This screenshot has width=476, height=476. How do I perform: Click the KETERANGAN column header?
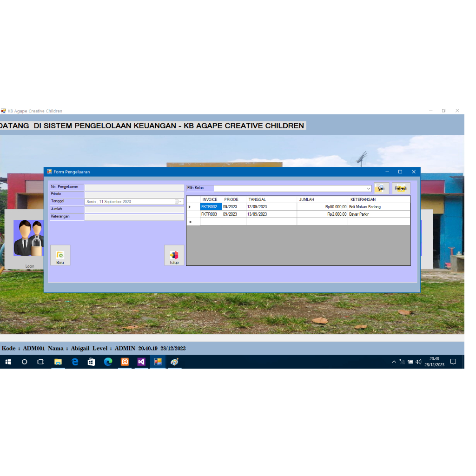(379, 199)
